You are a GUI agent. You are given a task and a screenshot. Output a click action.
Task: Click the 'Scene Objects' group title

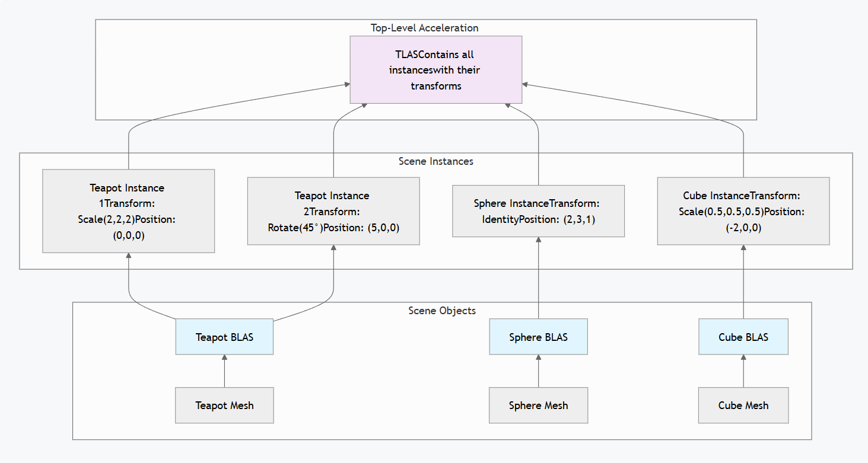442,311
